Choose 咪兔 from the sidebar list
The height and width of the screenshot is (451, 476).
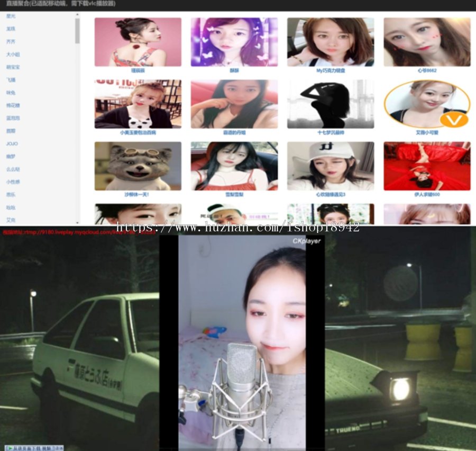coord(11,93)
